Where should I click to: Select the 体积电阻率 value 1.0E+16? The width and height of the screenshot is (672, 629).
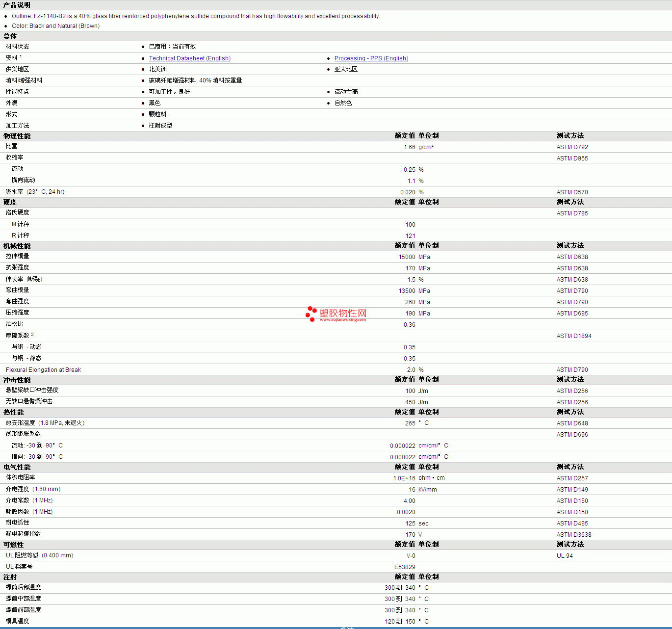404,478
